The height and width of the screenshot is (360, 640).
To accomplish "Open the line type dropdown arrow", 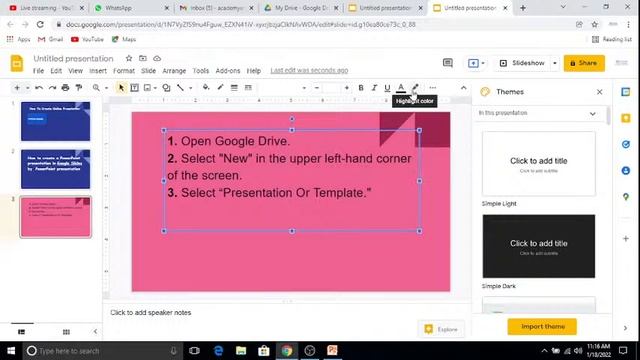I will 190,88.
